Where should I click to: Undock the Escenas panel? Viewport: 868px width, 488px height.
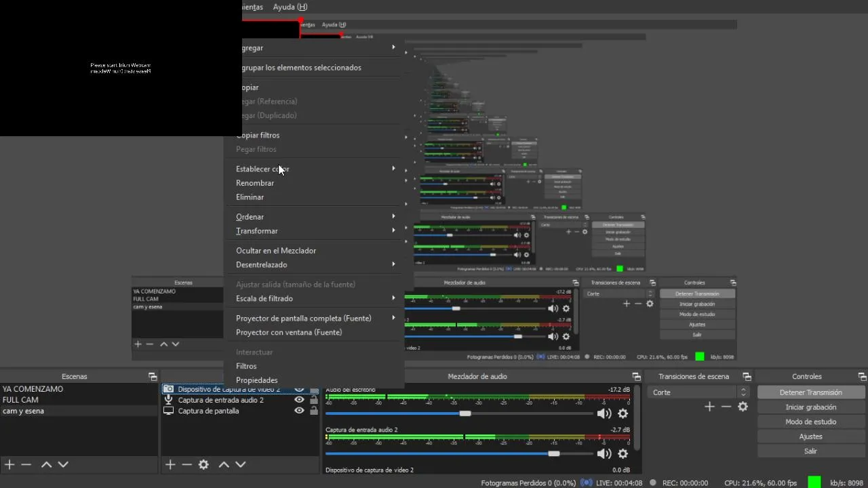click(153, 377)
